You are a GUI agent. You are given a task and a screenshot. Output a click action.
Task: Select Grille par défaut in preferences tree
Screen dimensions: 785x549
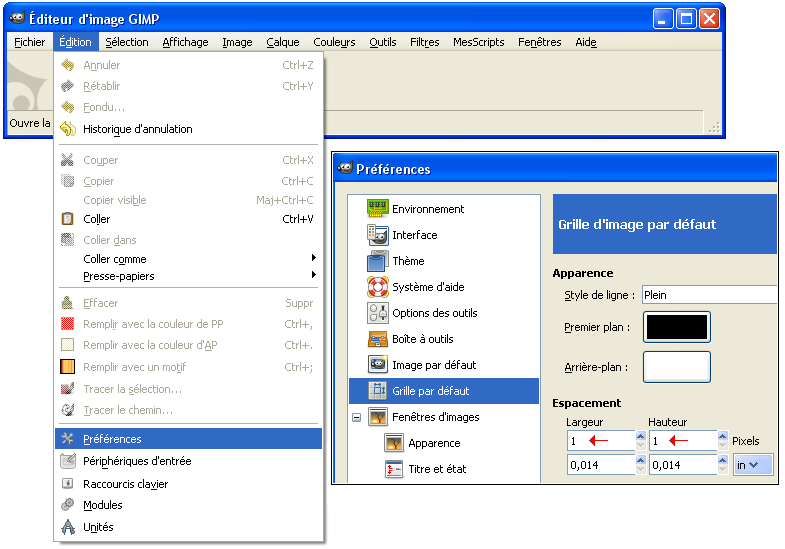pyautogui.click(x=444, y=391)
